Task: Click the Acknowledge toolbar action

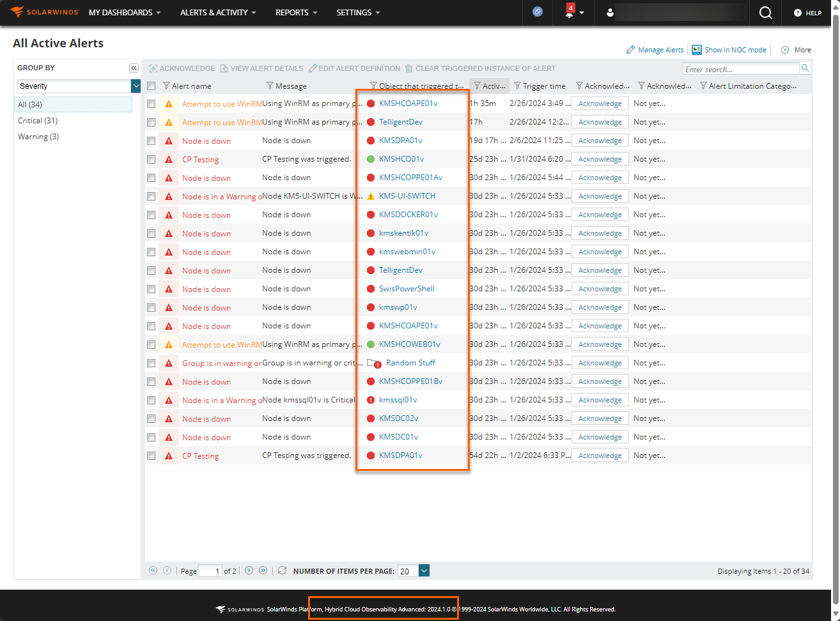Action: tap(182, 68)
